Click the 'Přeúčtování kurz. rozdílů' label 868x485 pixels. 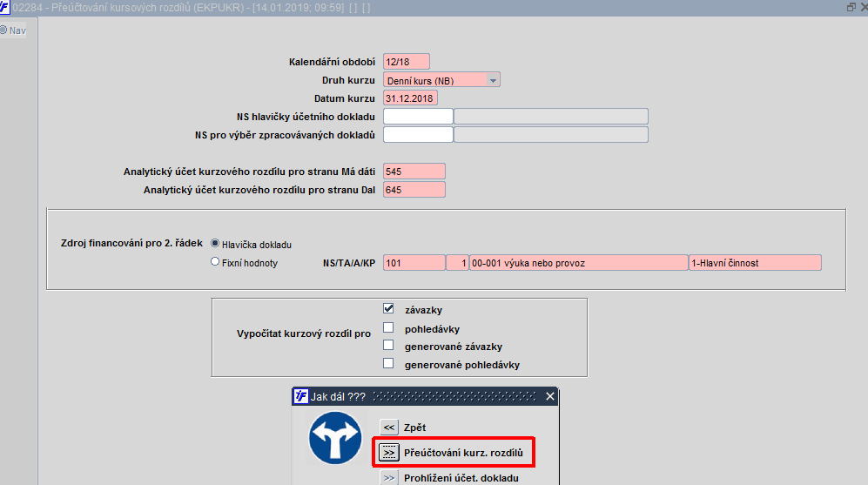pyautogui.click(x=463, y=453)
